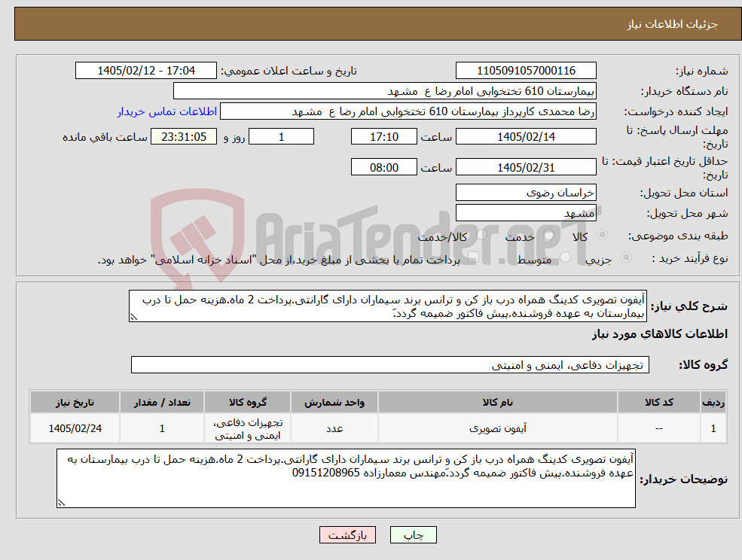Click the جزئیات اطلاعات نیاز page header
Viewport: 742px width, 560px height.
[673, 24]
